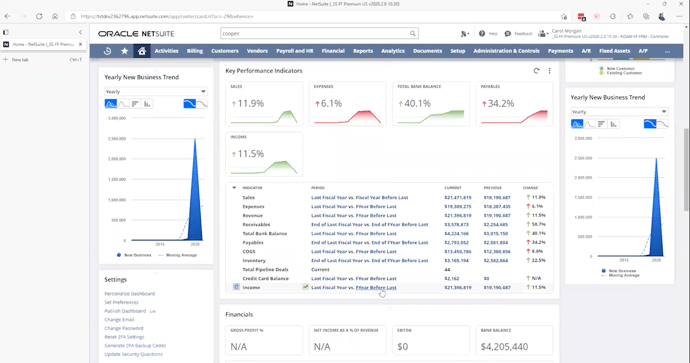Open the Vendors menu

257,51
